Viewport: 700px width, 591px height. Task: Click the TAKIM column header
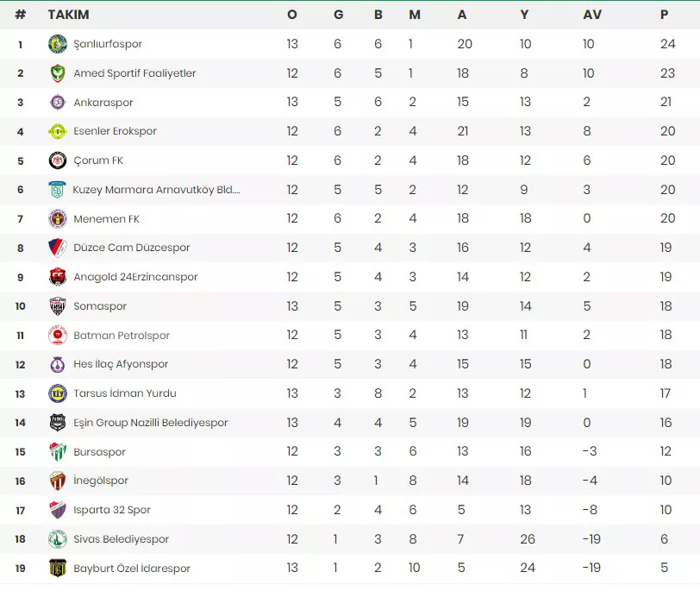(69, 15)
